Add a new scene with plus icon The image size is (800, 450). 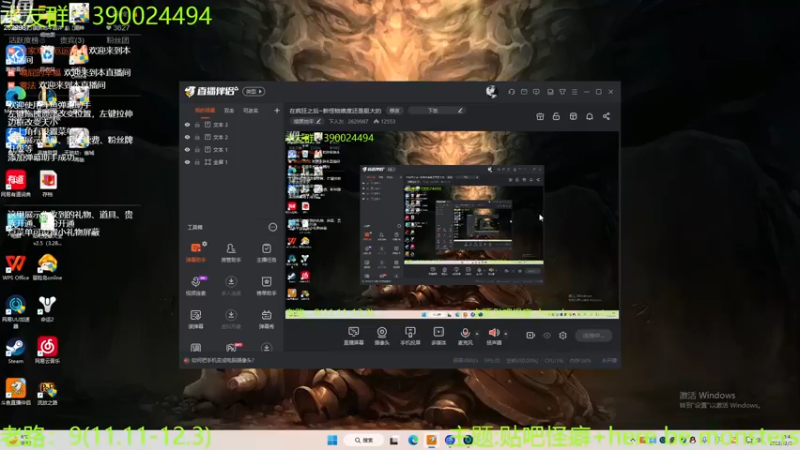click(x=277, y=110)
